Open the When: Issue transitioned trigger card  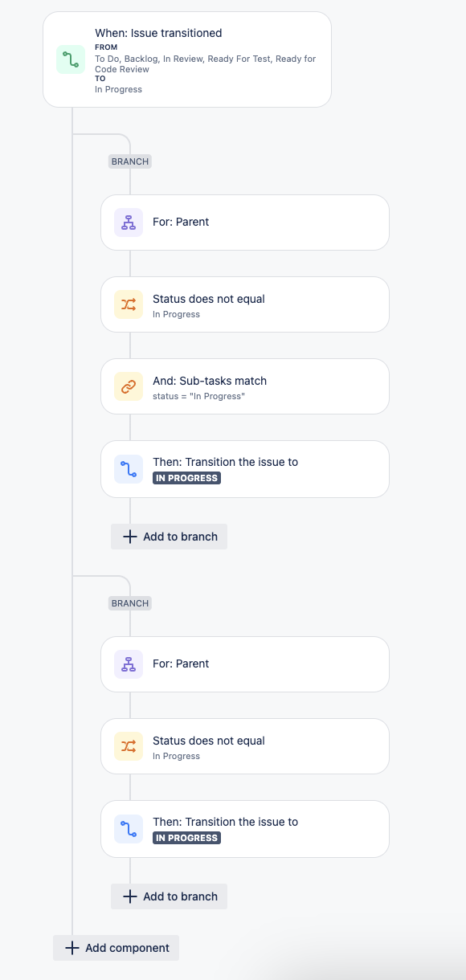[186, 59]
